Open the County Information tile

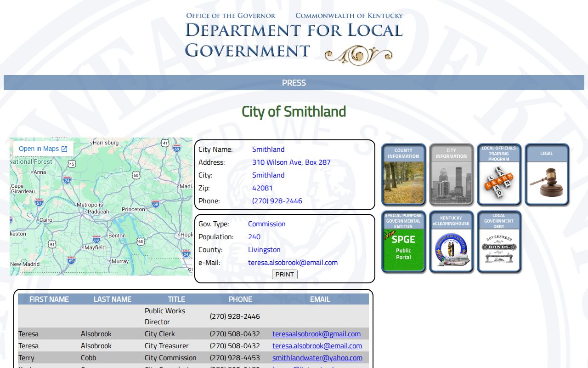[x=403, y=174]
